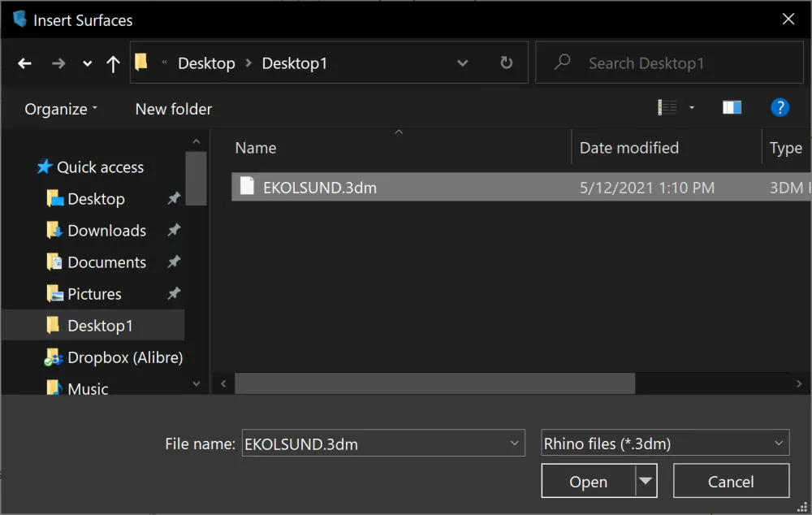812x515 pixels.
Task: Click the Desktop breadcrumb in address bar
Action: (206, 63)
